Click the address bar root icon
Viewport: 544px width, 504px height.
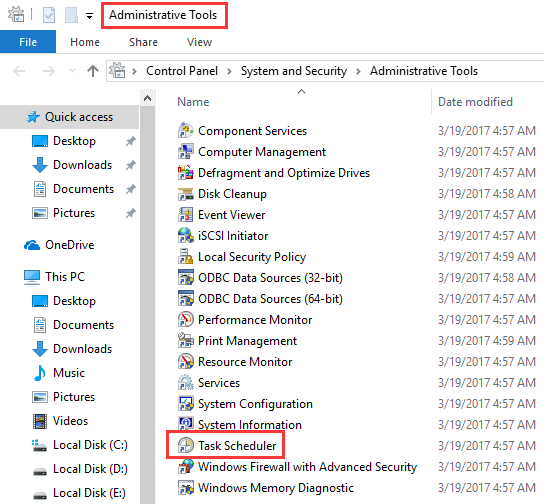118,70
